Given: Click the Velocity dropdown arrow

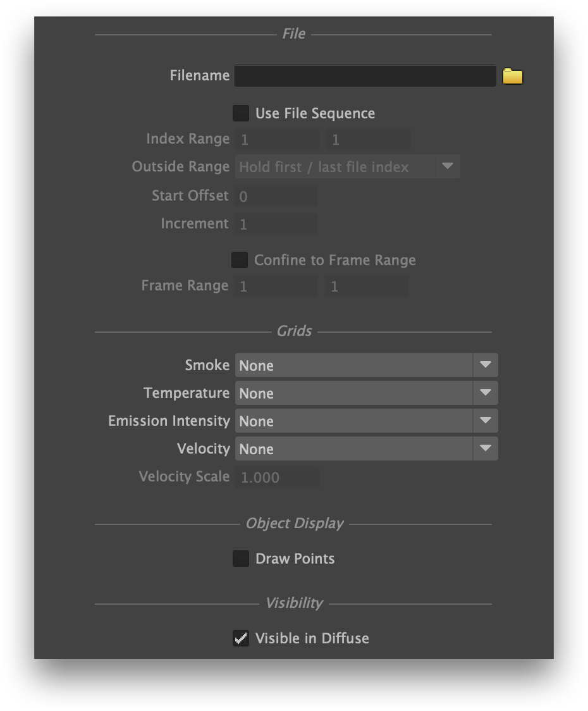Looking at the screenshot, I should click(485, 448).
